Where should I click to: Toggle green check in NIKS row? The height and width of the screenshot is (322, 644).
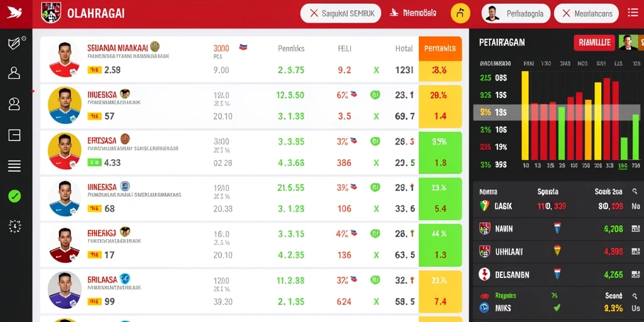(557, 307)
